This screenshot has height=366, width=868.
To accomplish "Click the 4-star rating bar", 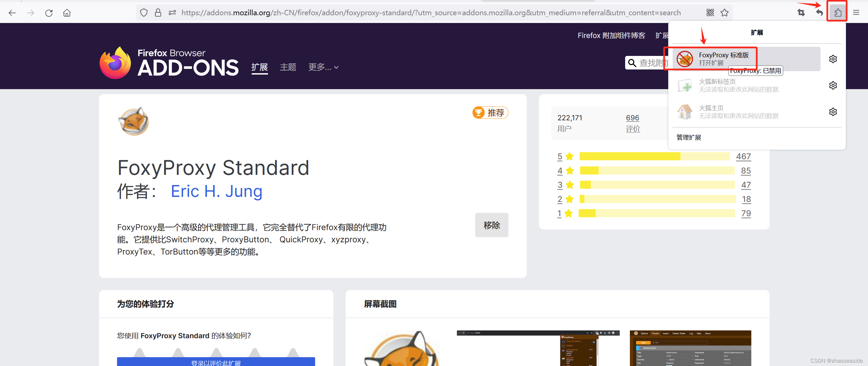I will 657,170.
